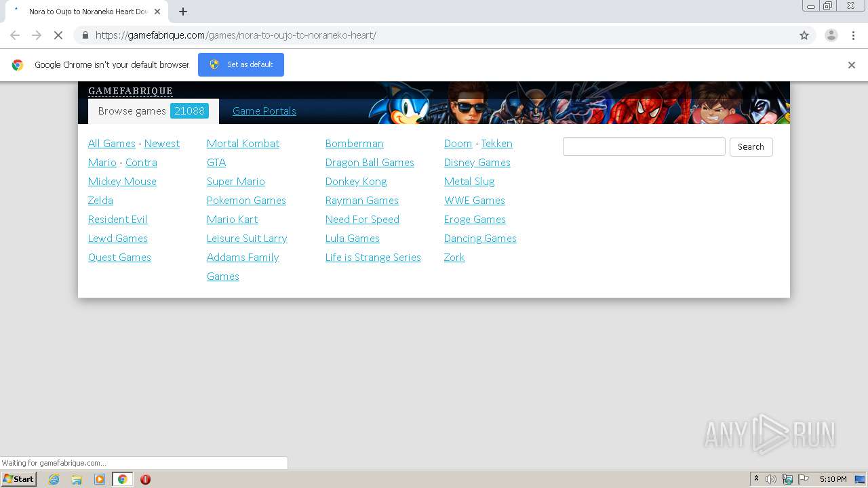This screenshot has height=488, width=868.
Task: Click the site lock icon in address bar
Action: [x=85, y=35]
